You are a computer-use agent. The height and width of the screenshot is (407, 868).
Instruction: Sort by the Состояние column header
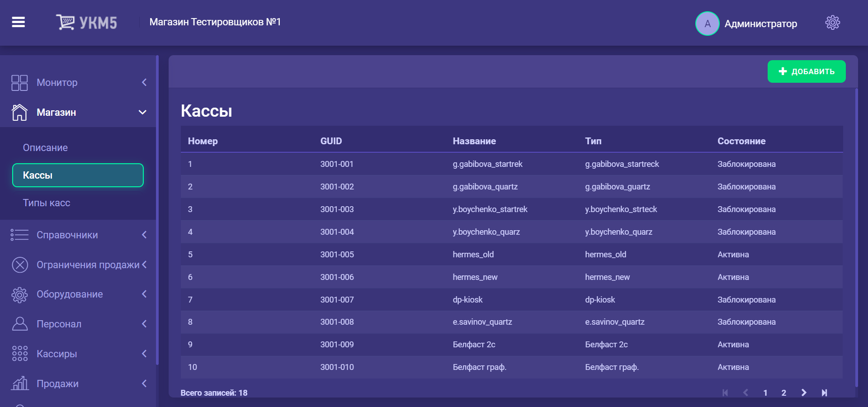pyautogui.click(x=741, y=141)
